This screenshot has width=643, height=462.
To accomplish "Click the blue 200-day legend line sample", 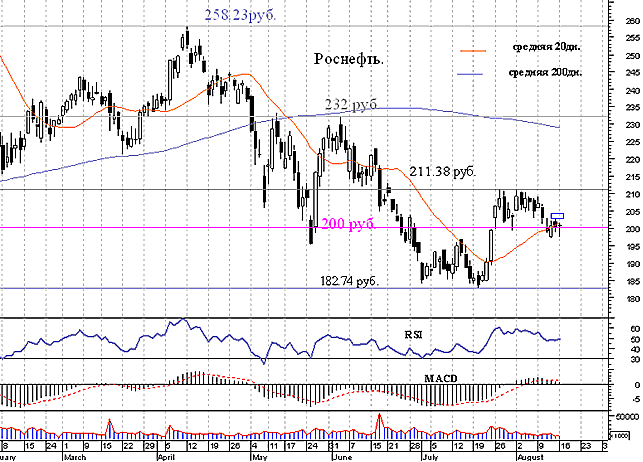I will (x=470, y=74).
